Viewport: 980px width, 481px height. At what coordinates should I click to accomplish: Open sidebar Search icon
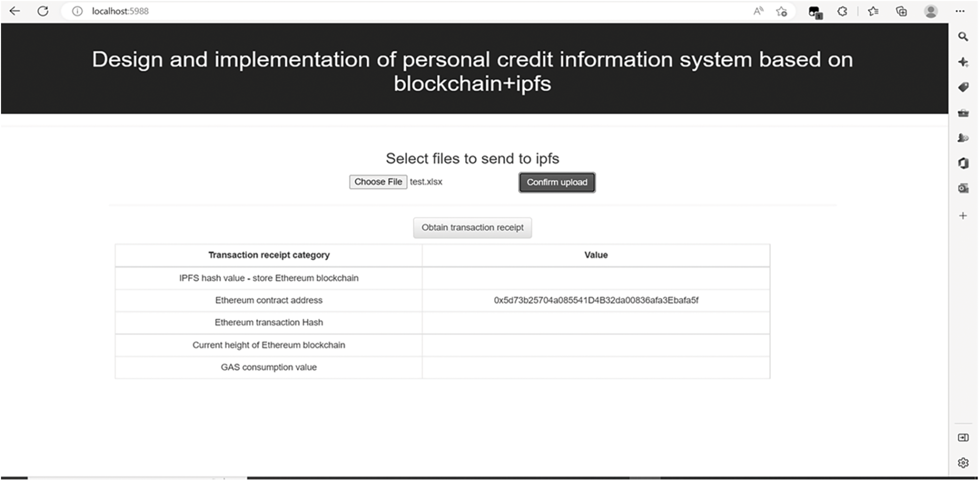(963, 37)
